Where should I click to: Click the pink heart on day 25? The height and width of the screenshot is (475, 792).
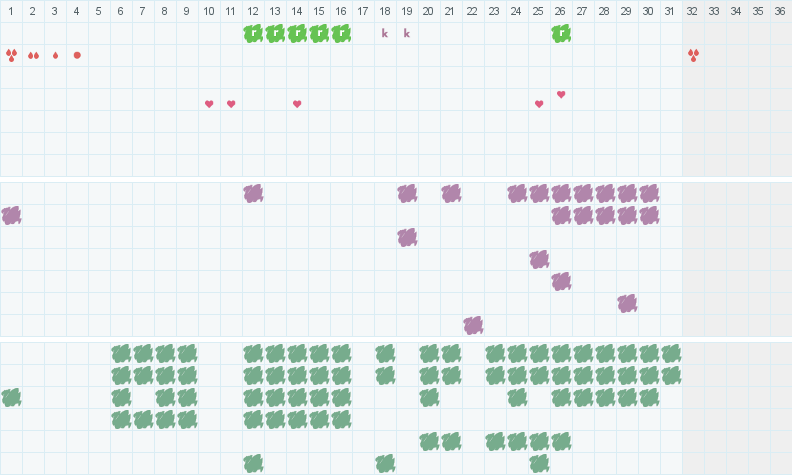pos(539,104)
